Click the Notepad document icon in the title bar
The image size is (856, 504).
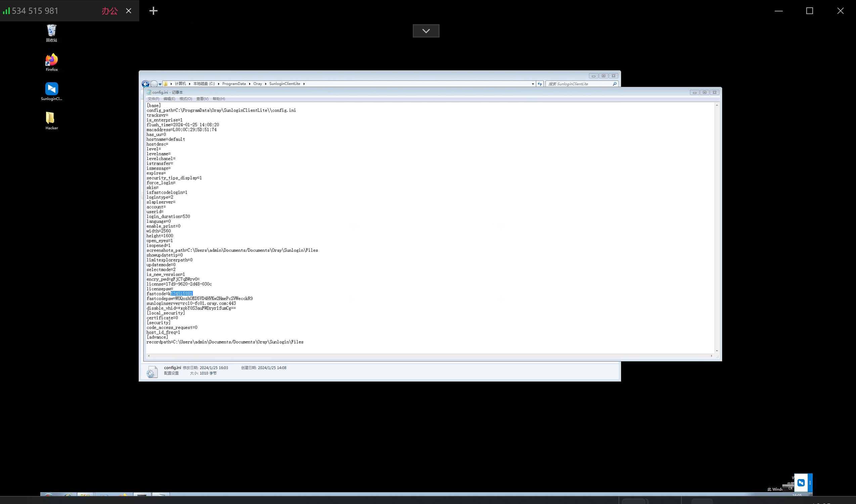(149, 92)
